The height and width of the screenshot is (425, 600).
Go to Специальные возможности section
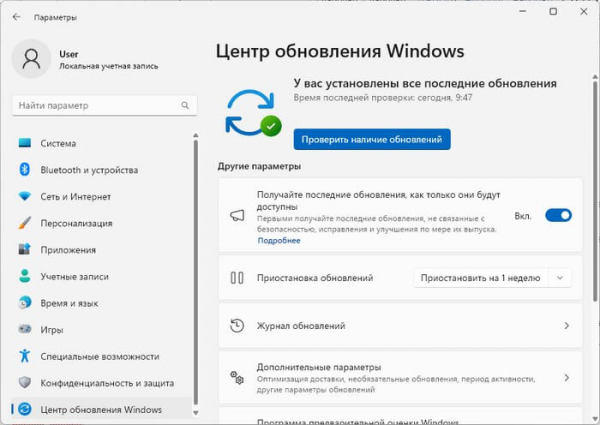pyautogui.click(x=102, y=356)
